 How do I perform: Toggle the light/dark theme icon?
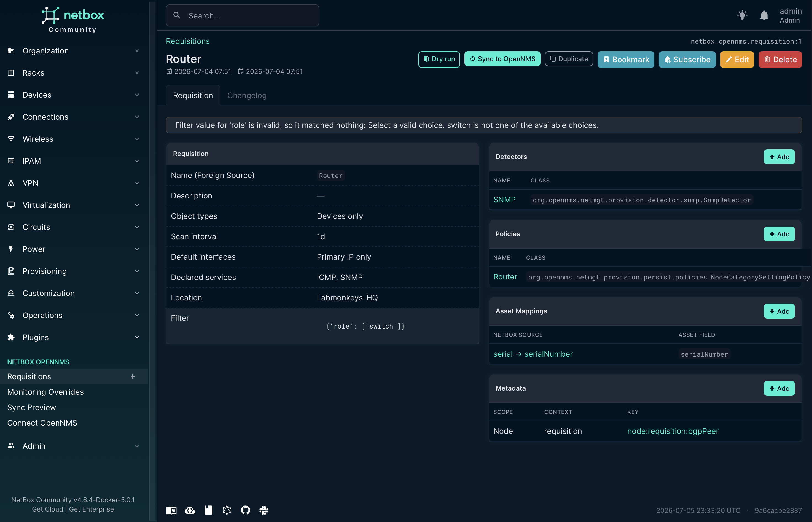(742, 15)
